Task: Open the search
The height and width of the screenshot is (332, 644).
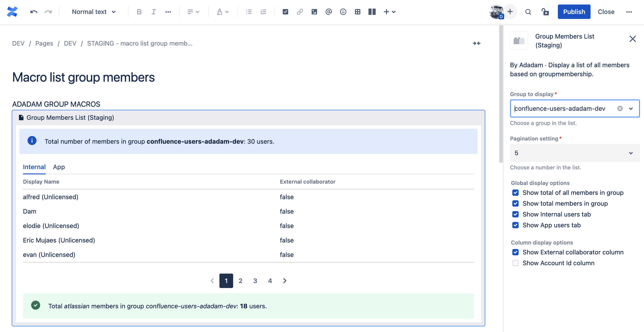Action: pyautogui.click(x=528, y=12)
